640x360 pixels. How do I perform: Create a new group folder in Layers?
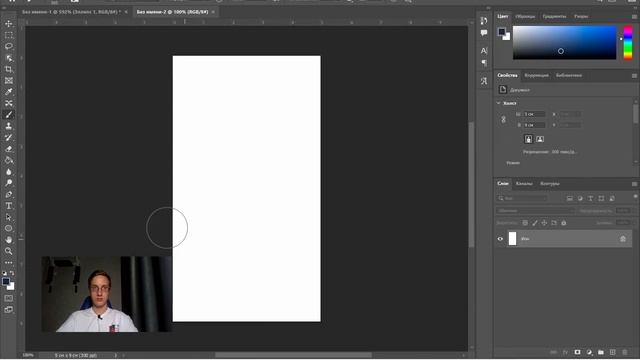(601, 352)
